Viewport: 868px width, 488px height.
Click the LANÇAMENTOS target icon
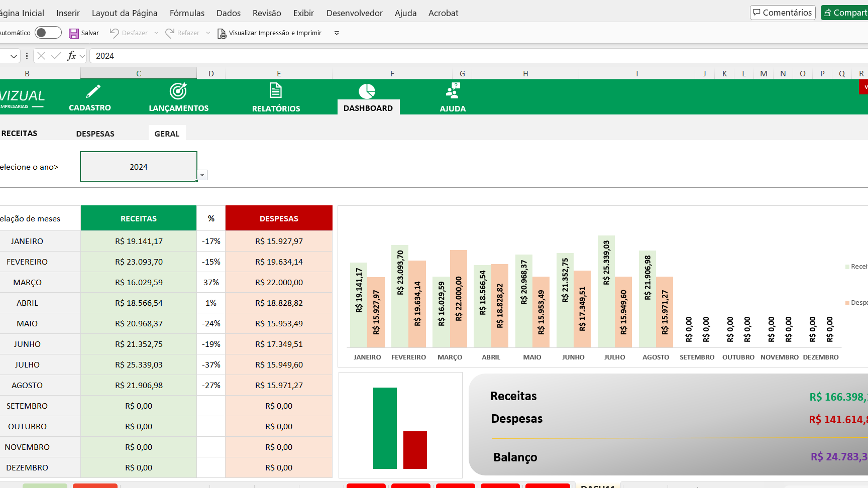point(178,91)
